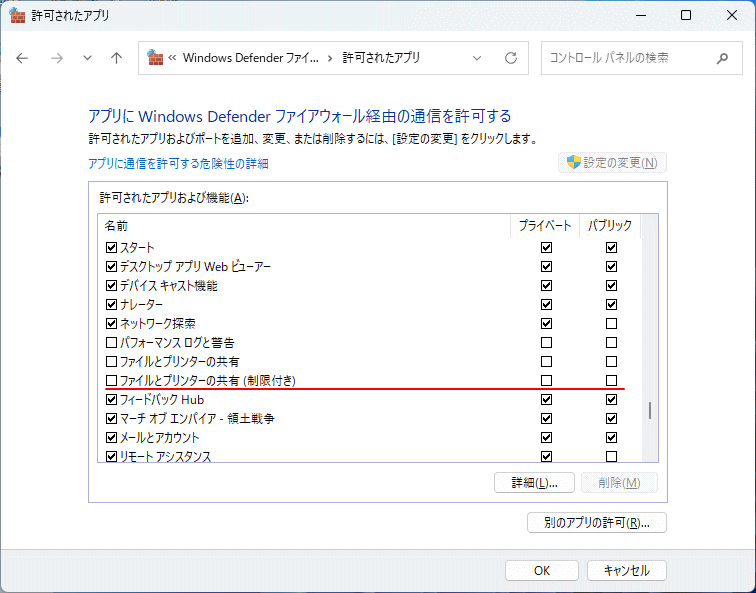Click the 名前 column header
The width and height of the screenshot is (756, 593).
pos(304,226)
